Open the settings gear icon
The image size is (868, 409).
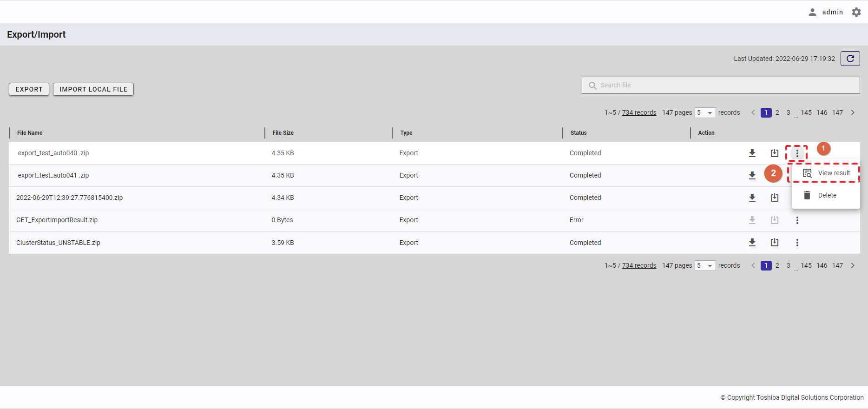click(856, 12)
